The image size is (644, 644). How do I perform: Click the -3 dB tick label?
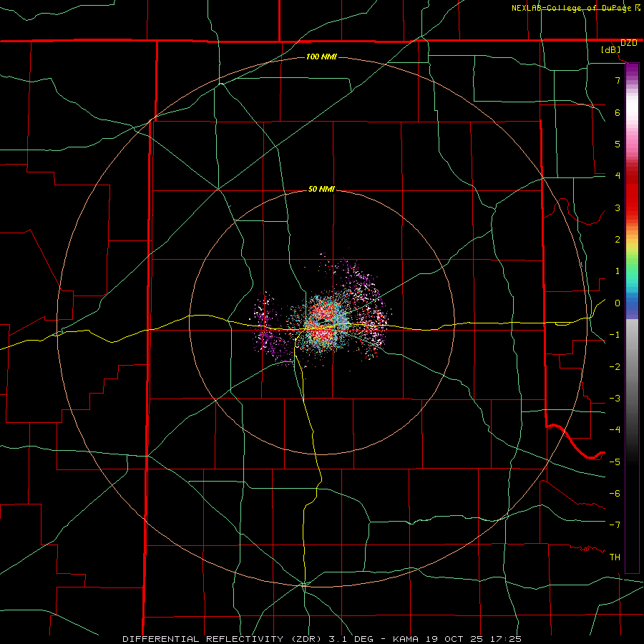[615, 399]
